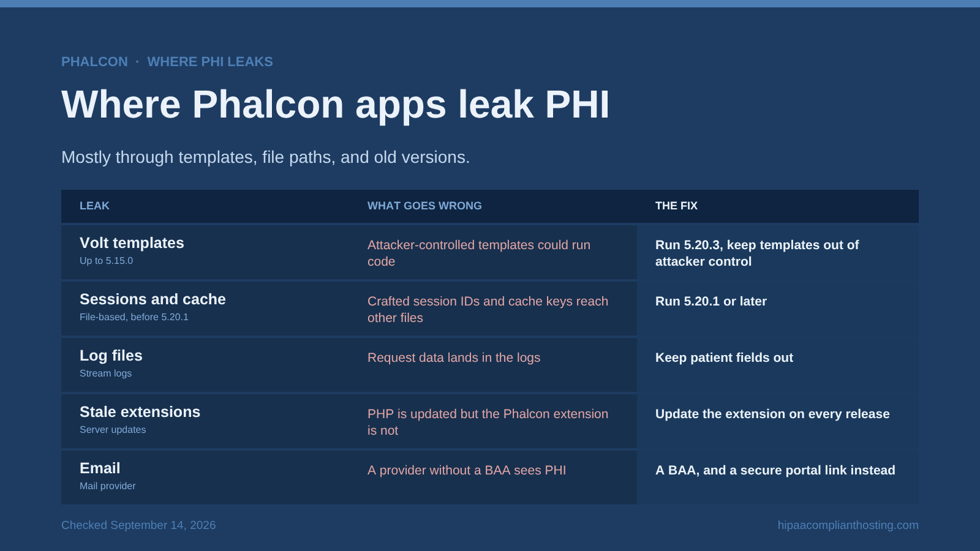Click the 'Run 5.20.1 or later' fix
Viewport: 980px width, 551px height.
711,301
